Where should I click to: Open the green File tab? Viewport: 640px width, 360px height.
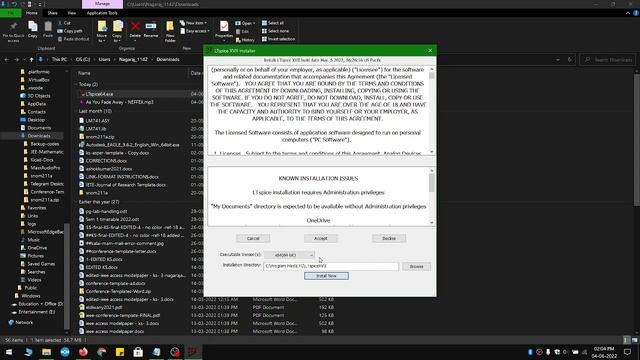click(11, 13)
